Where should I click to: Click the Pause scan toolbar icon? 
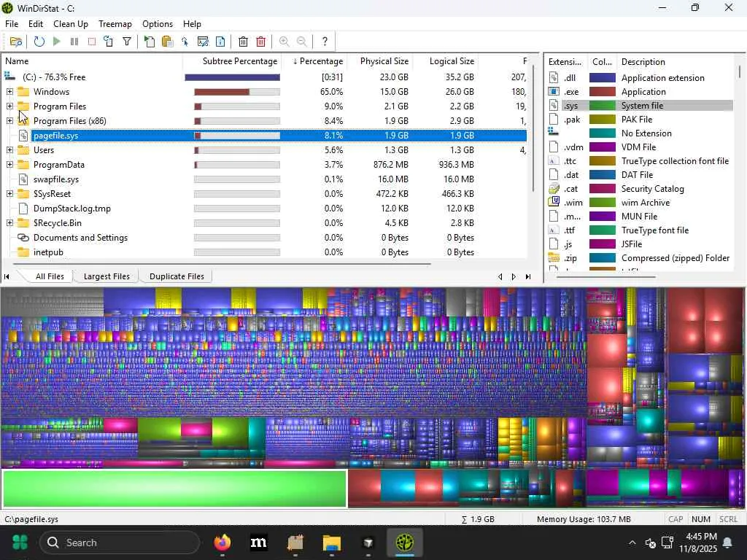click(x=74, y=42)
